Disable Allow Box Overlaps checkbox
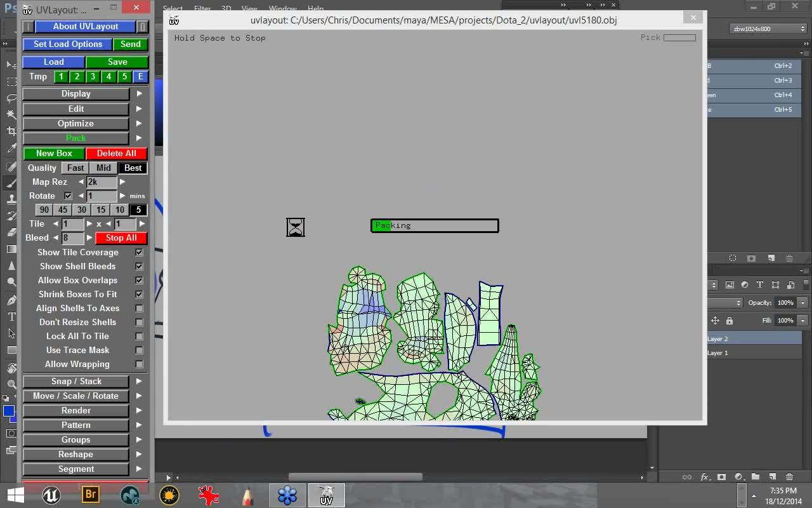This screenshot has height=508, width=812. [x=139, y=280]
